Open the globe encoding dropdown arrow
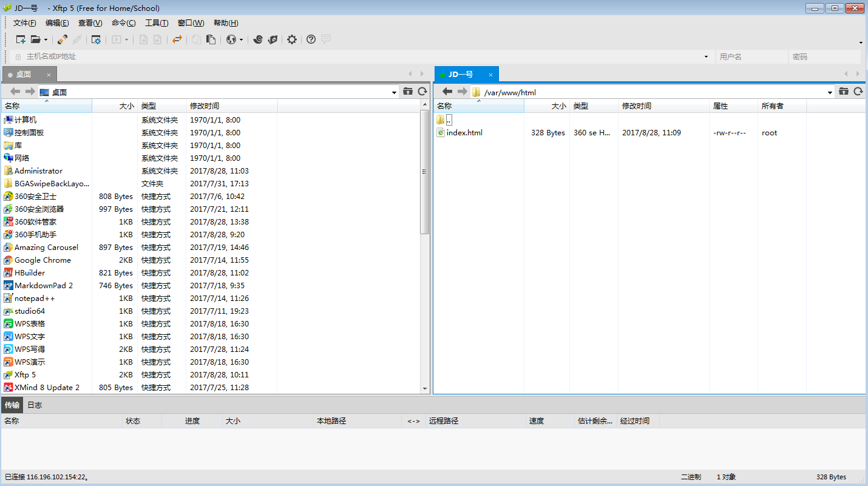This screenshot has height=486, width=868. click(241, 40)
